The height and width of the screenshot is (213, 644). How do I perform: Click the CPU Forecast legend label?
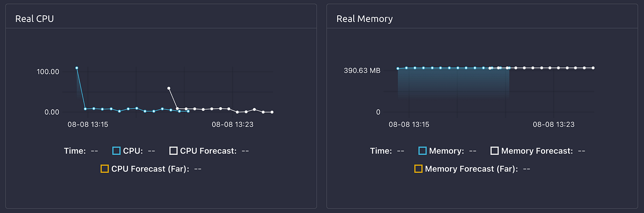click(x=208, y=151)
